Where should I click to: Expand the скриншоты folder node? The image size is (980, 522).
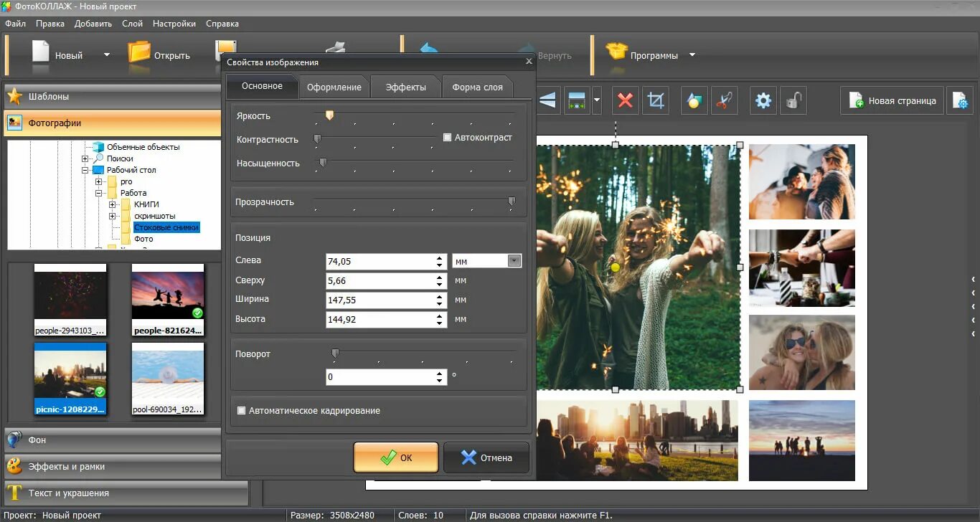(x=113, y=216)
